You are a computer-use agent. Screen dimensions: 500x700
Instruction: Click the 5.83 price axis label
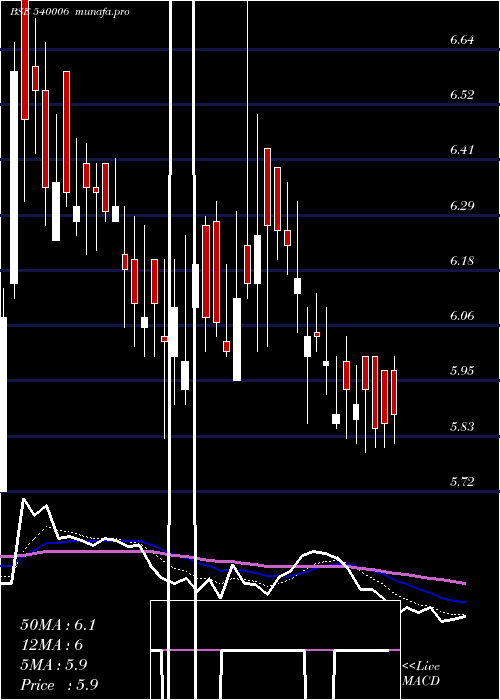point(462,426)
